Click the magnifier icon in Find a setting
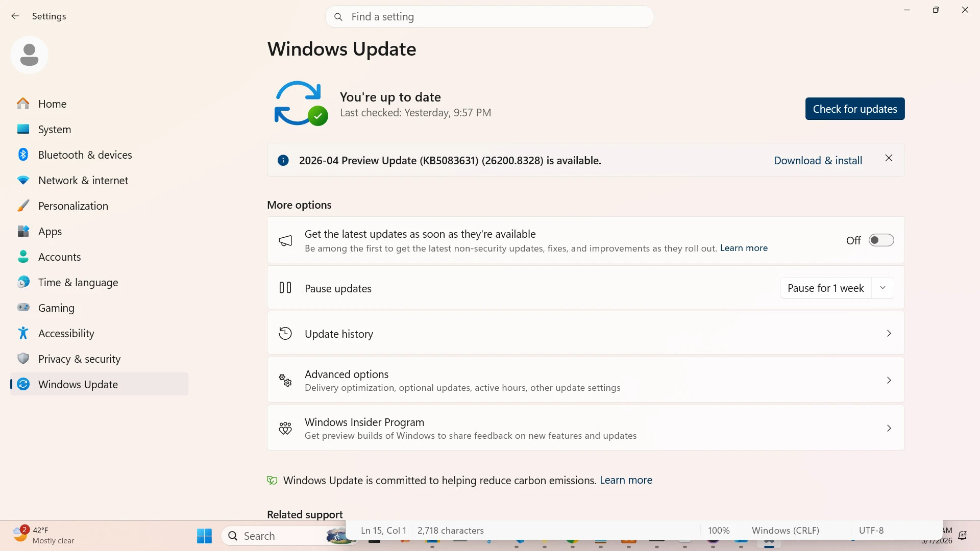980x551 pixels. click(x=338, y=17)
